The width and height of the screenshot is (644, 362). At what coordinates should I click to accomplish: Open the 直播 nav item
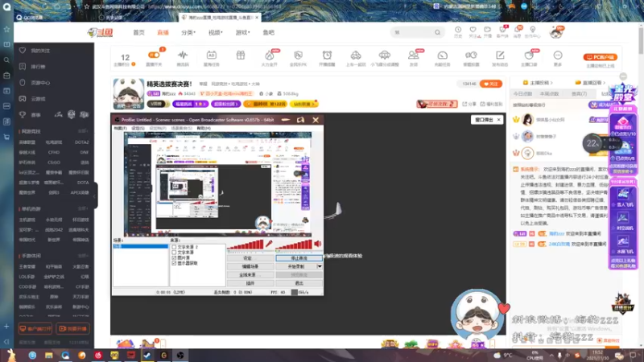pyautogui.click(x=163, y=32)
